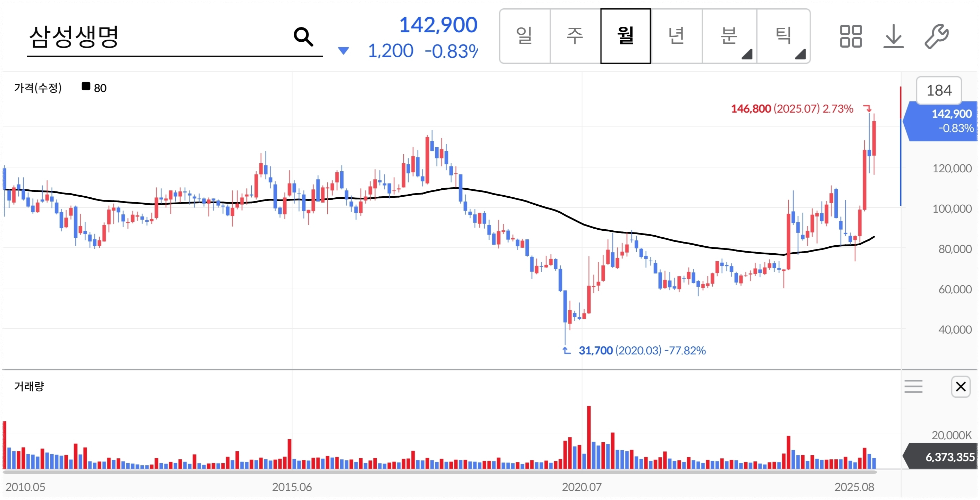Switch to the weekly 주 chart tab
980x500 pixels.
point(575,36)
